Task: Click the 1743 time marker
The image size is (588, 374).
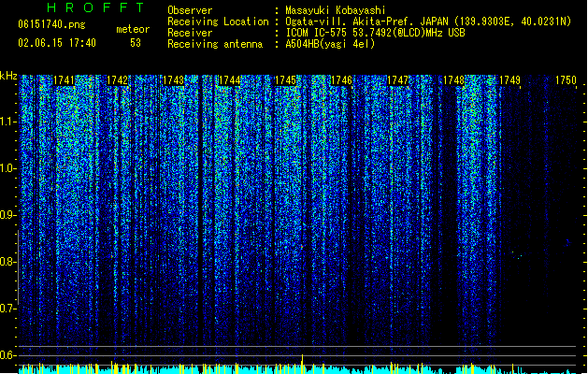Action: pos(173,80)
